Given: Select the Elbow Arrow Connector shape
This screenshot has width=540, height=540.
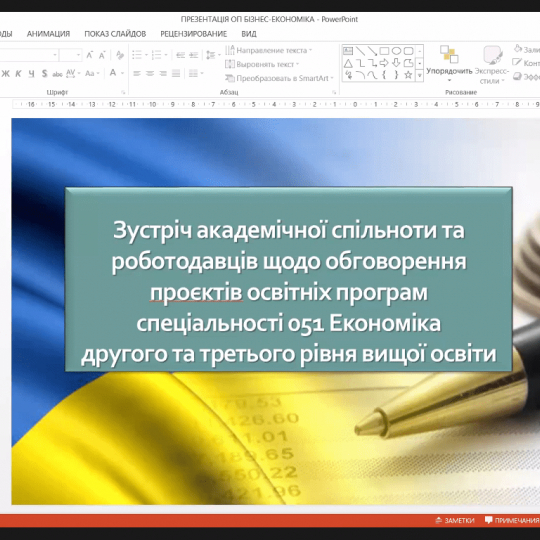Looking at the screenshot, I should click(372, 63).
